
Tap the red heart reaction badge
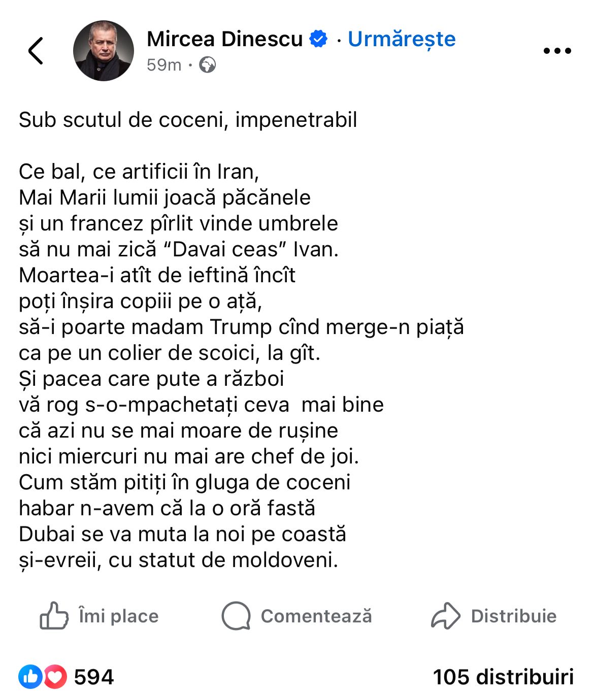click(55, 677)
